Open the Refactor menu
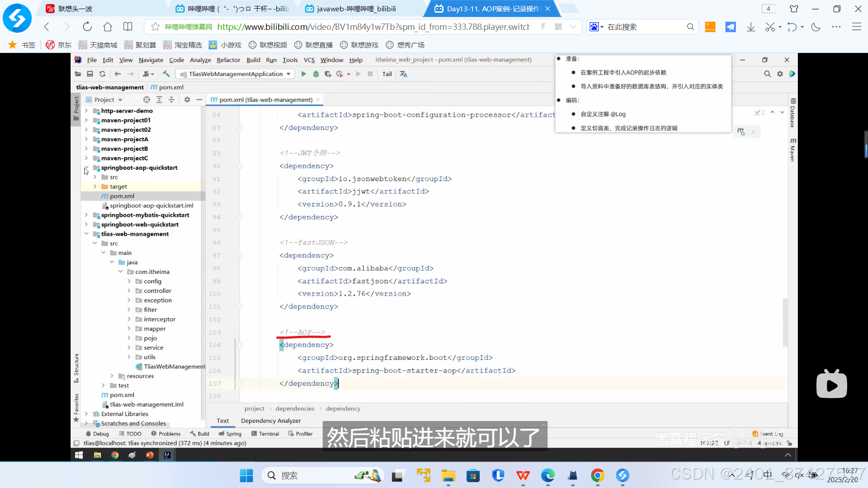 (228, 60)
